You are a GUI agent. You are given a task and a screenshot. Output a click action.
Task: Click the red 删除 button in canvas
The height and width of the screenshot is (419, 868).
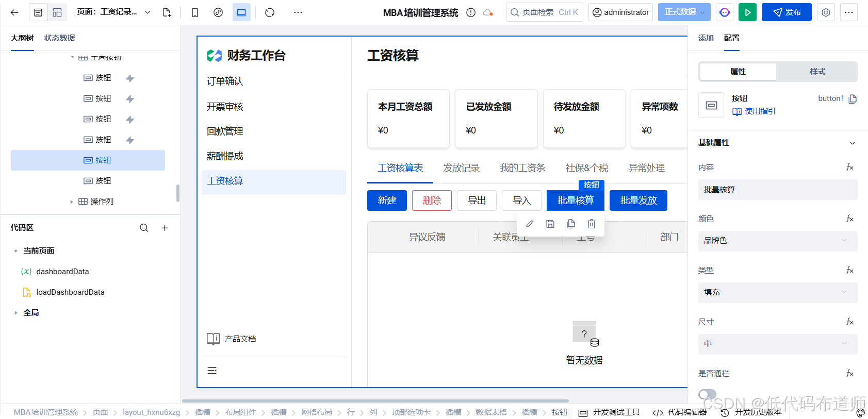432,200
